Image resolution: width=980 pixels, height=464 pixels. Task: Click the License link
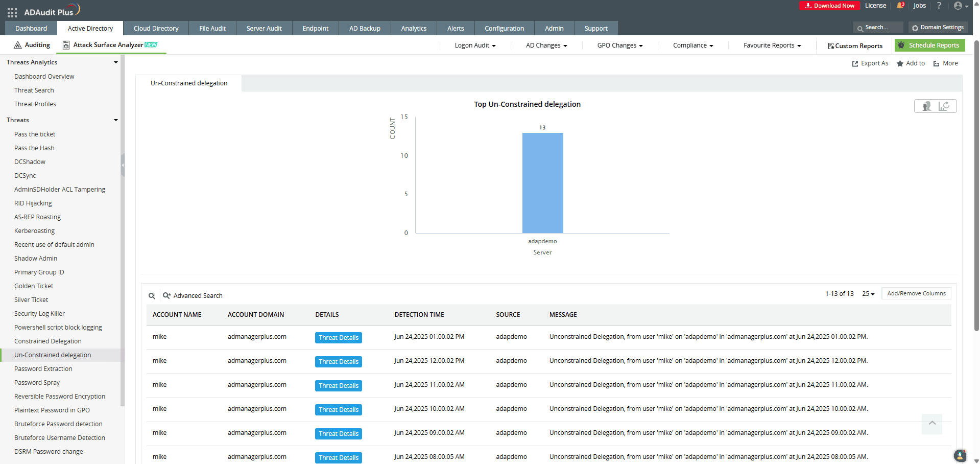pos(875,6)
